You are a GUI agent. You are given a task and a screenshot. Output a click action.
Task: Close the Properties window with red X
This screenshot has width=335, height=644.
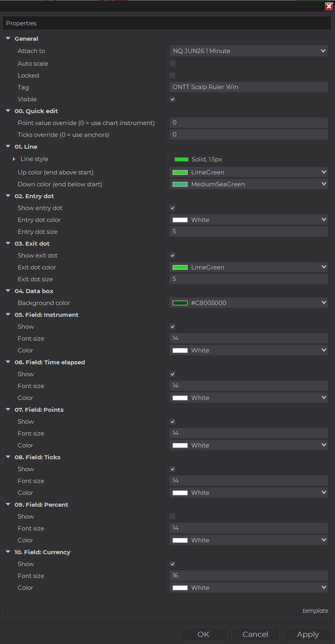(329, 6)
